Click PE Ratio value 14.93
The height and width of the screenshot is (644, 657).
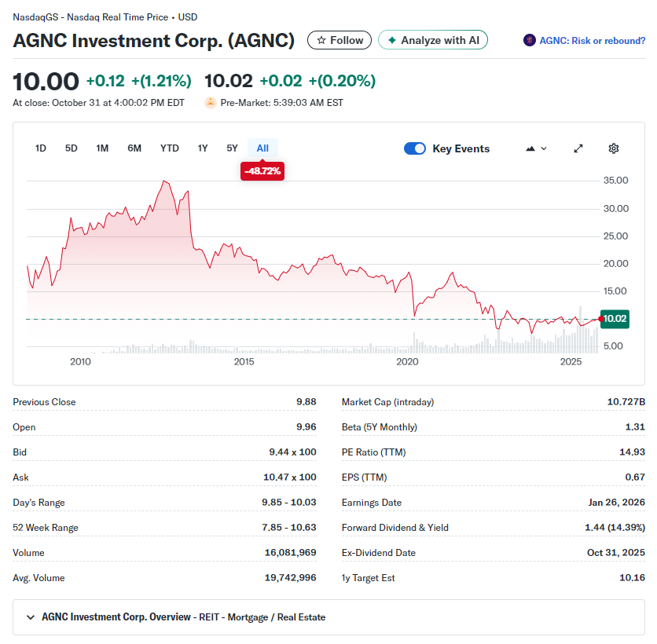click(x=633, y=452)
